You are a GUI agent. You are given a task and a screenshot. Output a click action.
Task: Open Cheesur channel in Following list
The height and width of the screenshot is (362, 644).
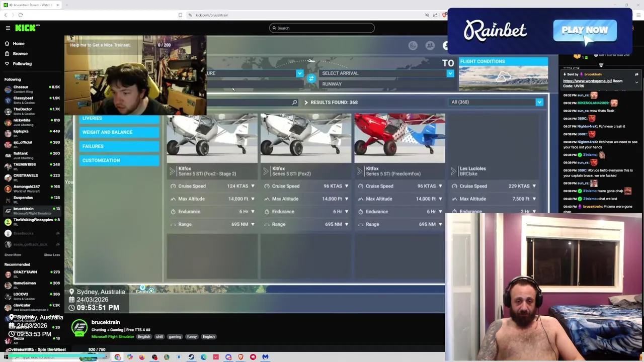point(31,89)
